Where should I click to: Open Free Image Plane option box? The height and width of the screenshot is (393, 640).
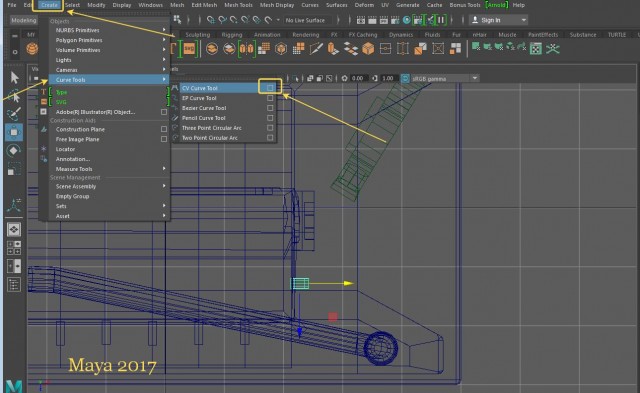tap(164, 139)
